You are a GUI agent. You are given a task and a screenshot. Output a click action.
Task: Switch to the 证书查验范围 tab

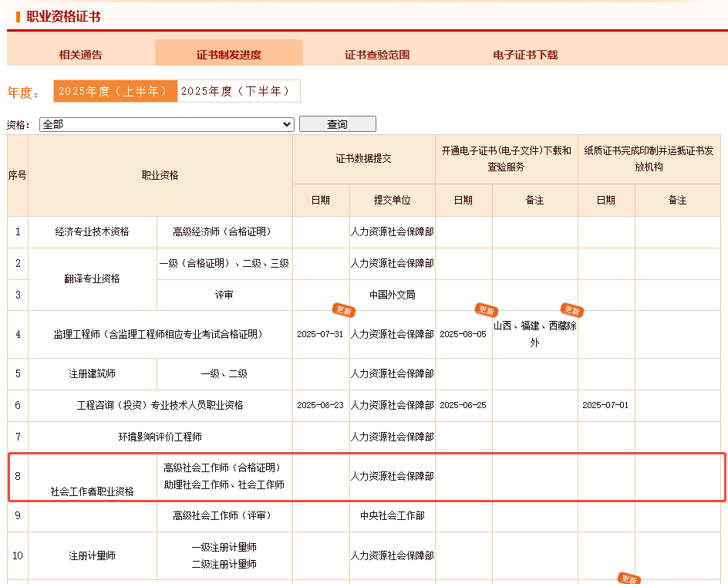pos(377,55)
